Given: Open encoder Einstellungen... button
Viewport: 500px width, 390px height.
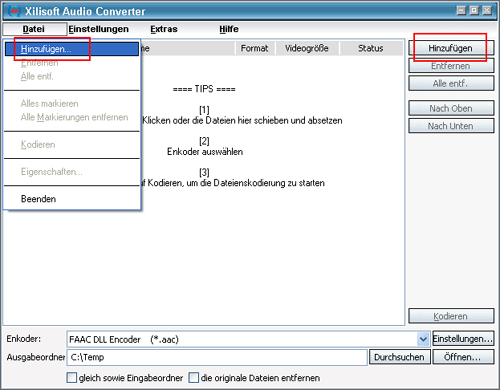Looking at the screenshot, I should click(x=463, y=339).
